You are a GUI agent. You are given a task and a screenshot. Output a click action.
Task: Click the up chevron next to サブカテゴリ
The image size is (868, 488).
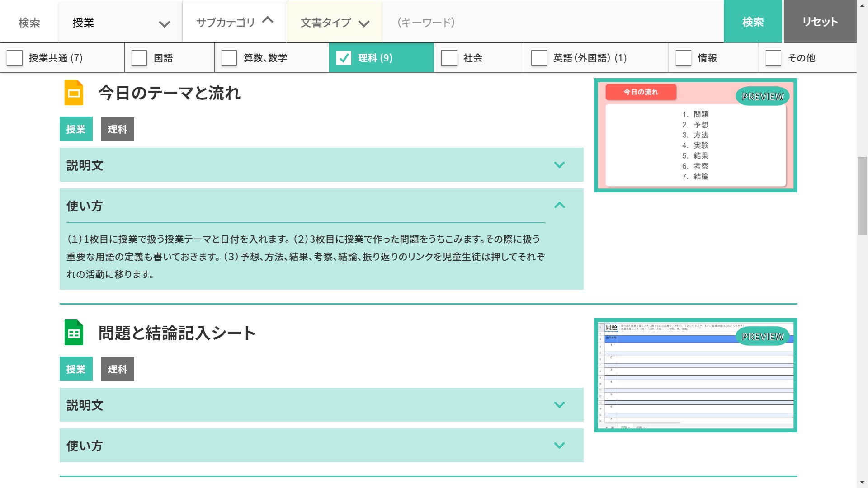268,20
